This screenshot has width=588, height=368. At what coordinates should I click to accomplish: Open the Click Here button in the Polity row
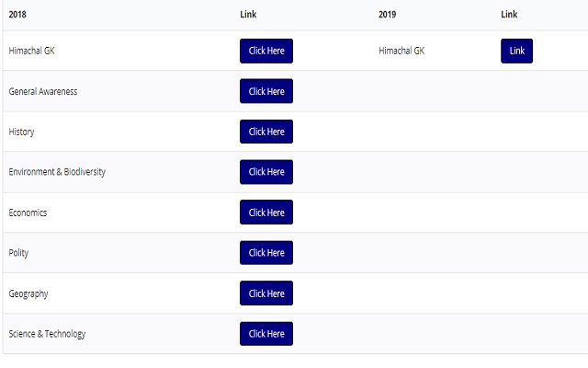click(x=266, y=252)
